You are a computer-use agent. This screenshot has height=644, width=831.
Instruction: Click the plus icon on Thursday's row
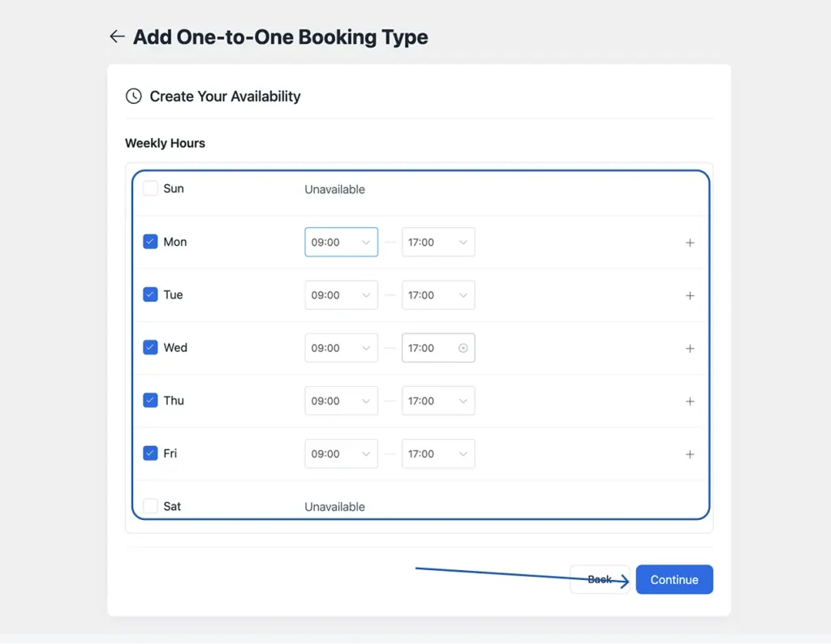pyautogui.click(x=690, y=401)
